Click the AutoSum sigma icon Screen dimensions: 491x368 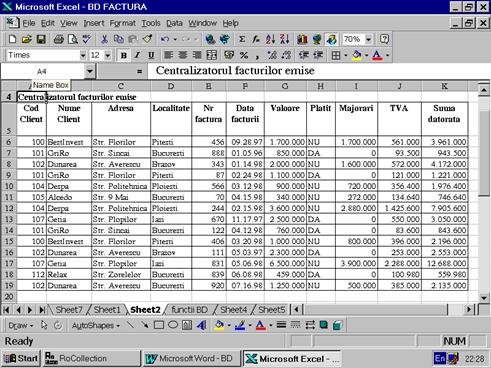click(242, 39)
